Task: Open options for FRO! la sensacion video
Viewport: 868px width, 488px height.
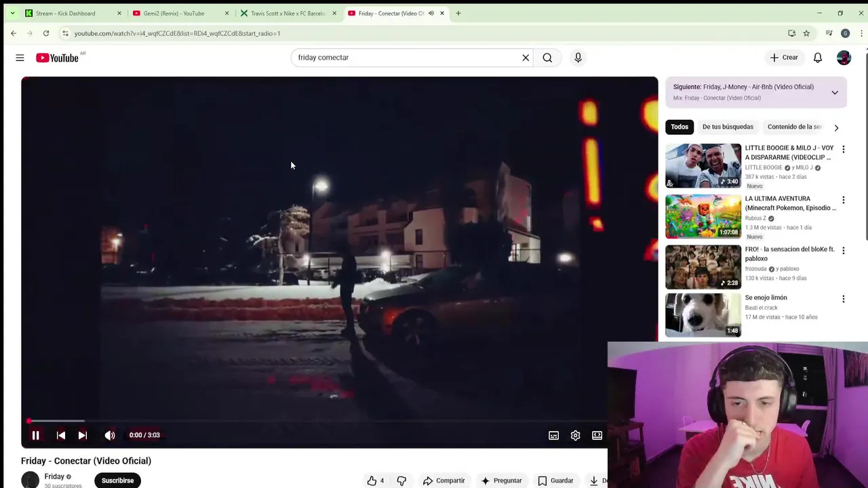Action: click(x=843, y=251)
